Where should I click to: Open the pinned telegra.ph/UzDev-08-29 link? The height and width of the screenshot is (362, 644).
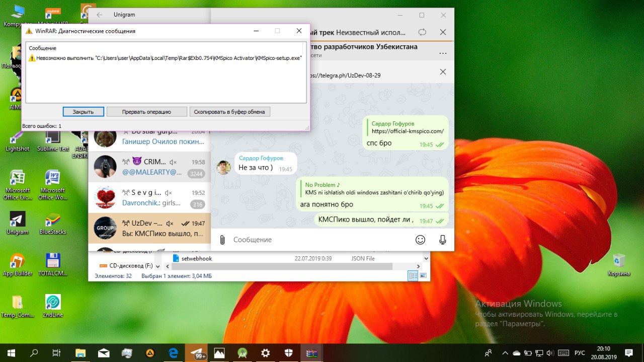(x=346, y=75)
